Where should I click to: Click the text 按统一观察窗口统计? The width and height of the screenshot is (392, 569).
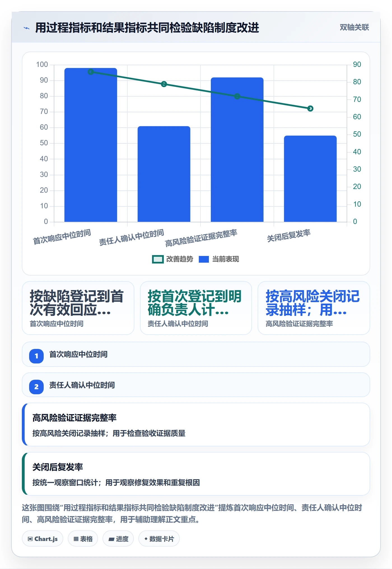pyautogui.click(x=65, y=482)
